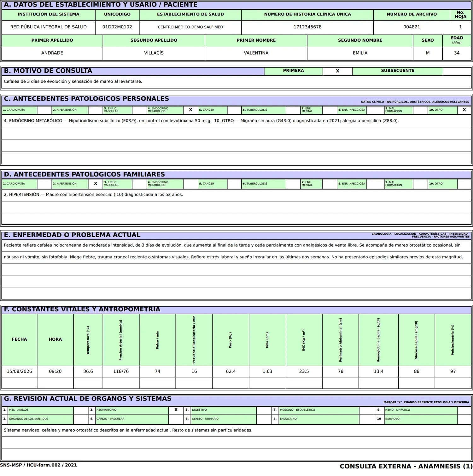Select capillary glucose value 88
Image resolution: width=473 pixels, height=476 pixels.
417,372
